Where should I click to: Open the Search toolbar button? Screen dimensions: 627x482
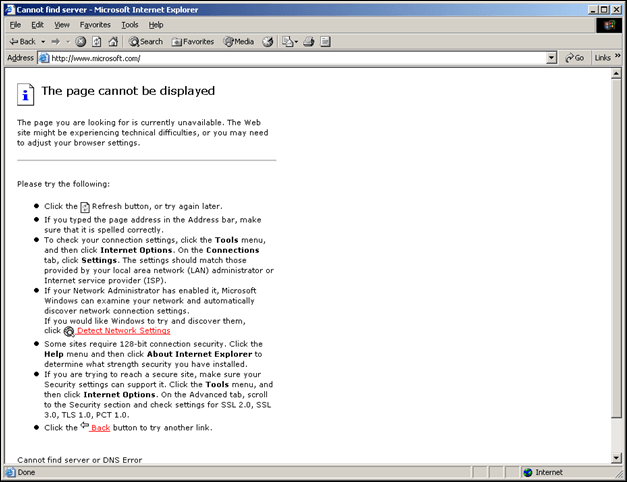pos(146,42)
